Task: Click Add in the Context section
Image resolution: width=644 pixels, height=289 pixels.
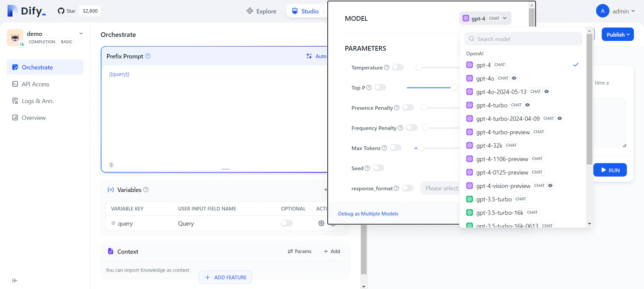Action: [332, 251]
